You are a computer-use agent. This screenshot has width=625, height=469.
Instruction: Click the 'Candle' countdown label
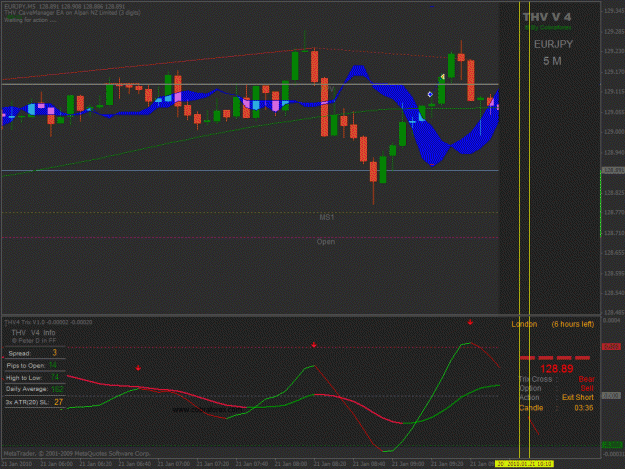point(531,408)
